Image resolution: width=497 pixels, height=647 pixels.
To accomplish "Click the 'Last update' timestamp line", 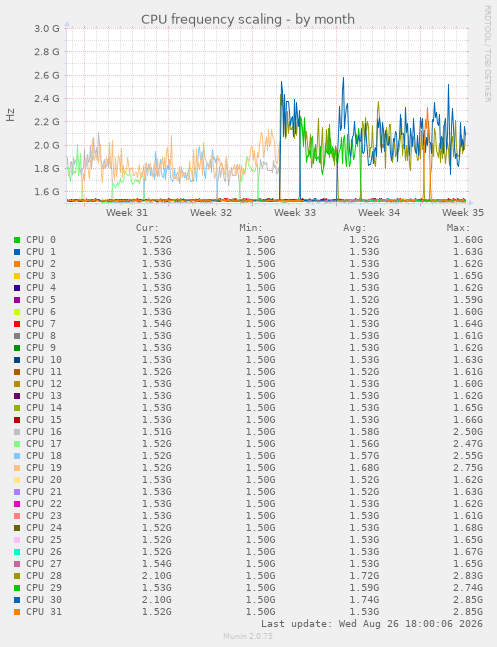I will [372, 623].
